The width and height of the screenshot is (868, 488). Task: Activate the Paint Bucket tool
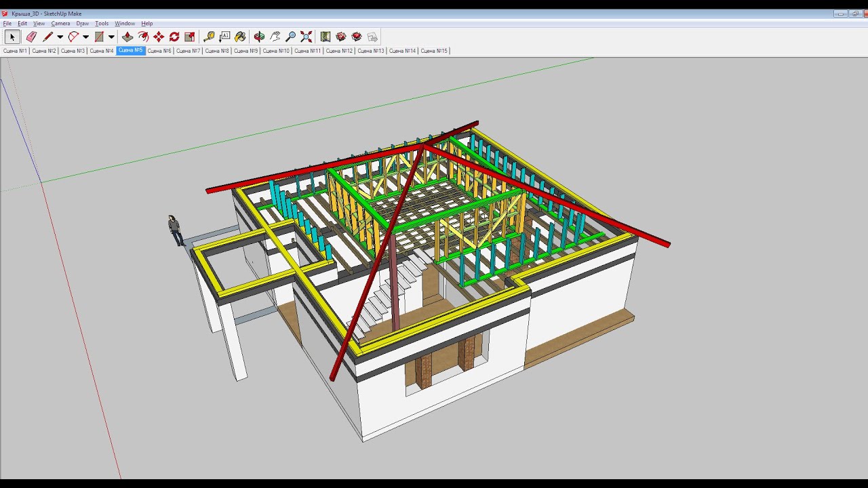coord(240,37)
